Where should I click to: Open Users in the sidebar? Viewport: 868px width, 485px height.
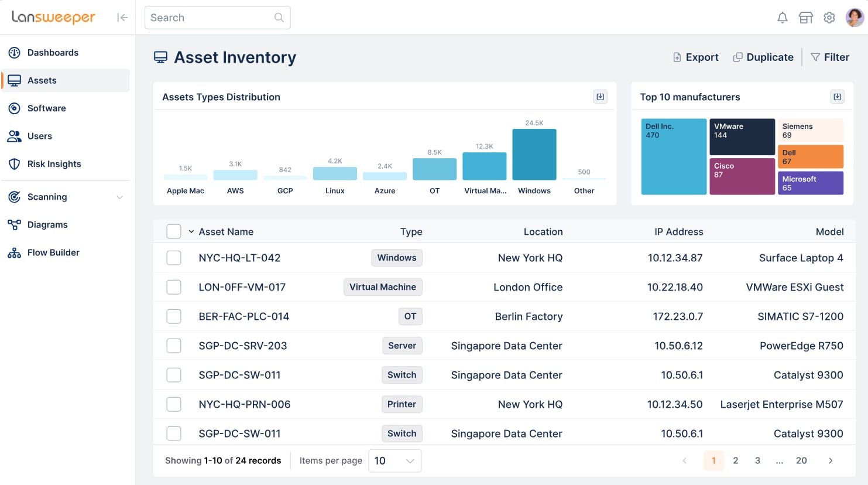66,136
